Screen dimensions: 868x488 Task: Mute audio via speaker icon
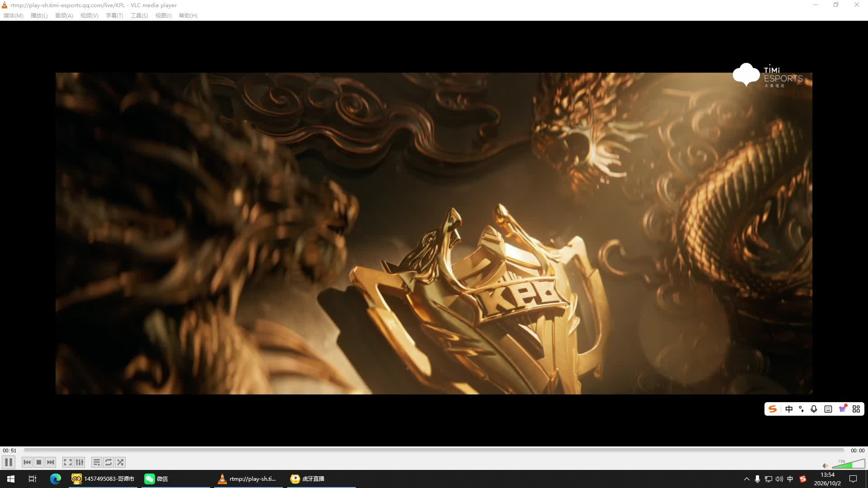click(825, 465)
